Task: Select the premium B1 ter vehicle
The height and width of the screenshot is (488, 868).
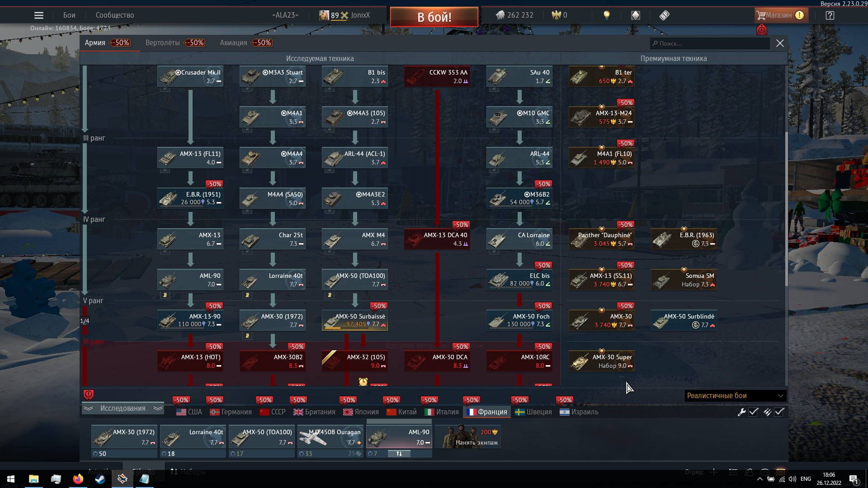Action: (602, 76)
